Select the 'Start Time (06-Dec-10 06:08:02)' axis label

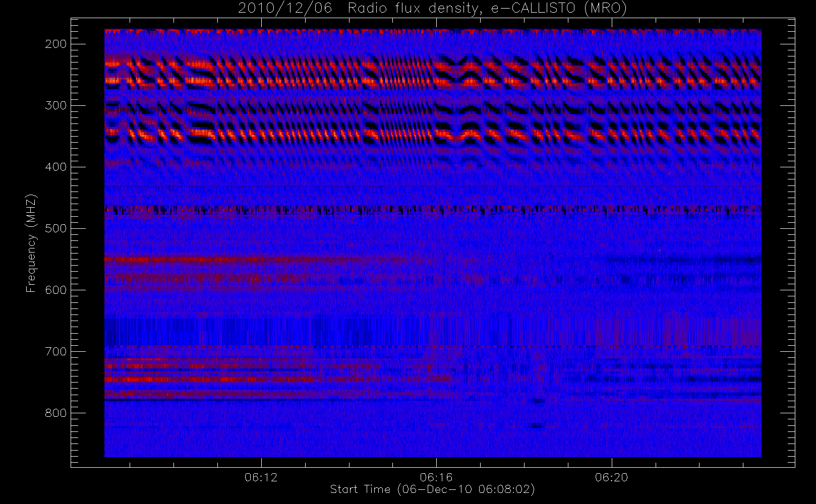point(432,489)
